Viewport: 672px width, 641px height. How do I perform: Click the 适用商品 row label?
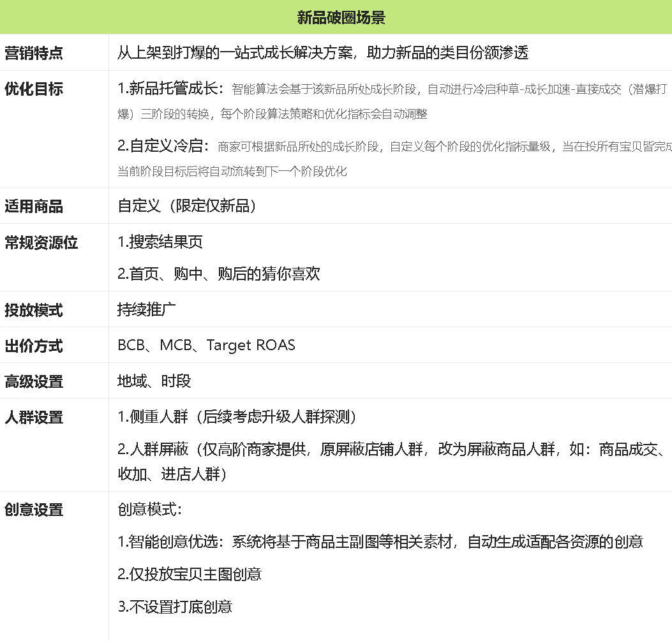click(33, 207)
